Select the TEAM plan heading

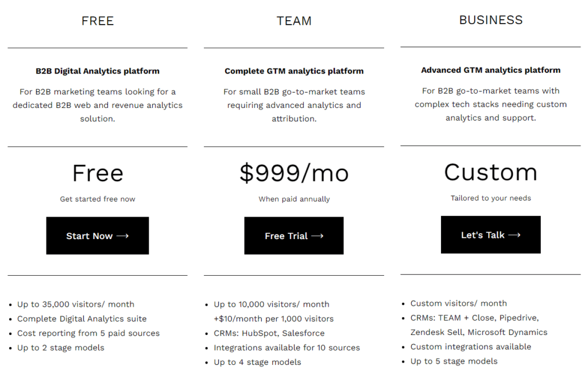(x=294, y=21)
